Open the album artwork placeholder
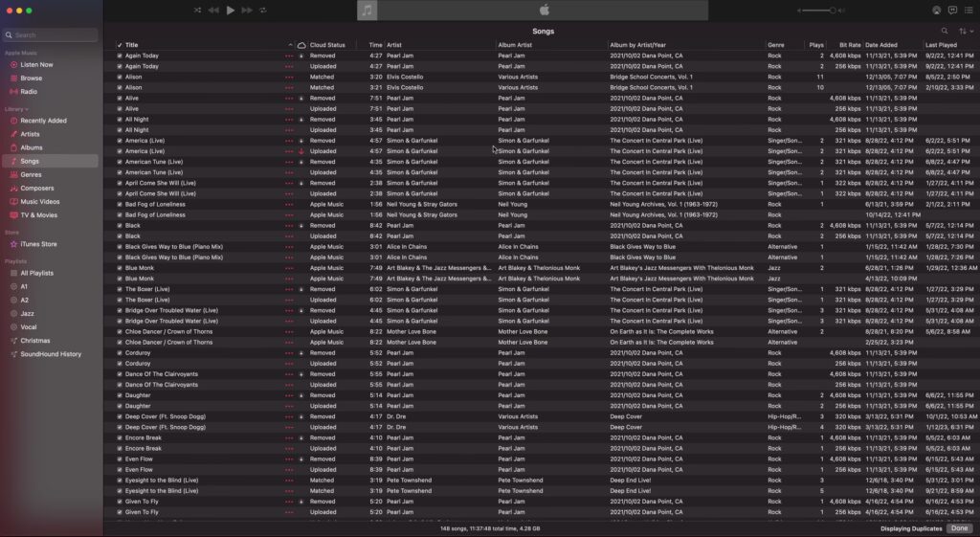This screenshot has width=980, height=537. (367, 11)
